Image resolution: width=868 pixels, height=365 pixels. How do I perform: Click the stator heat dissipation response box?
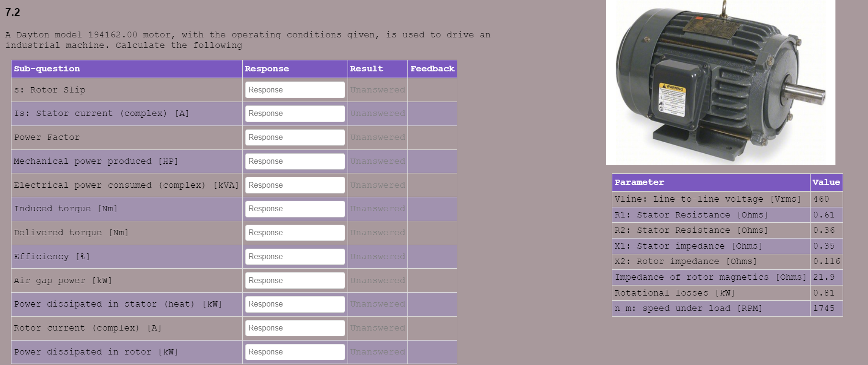295,304
